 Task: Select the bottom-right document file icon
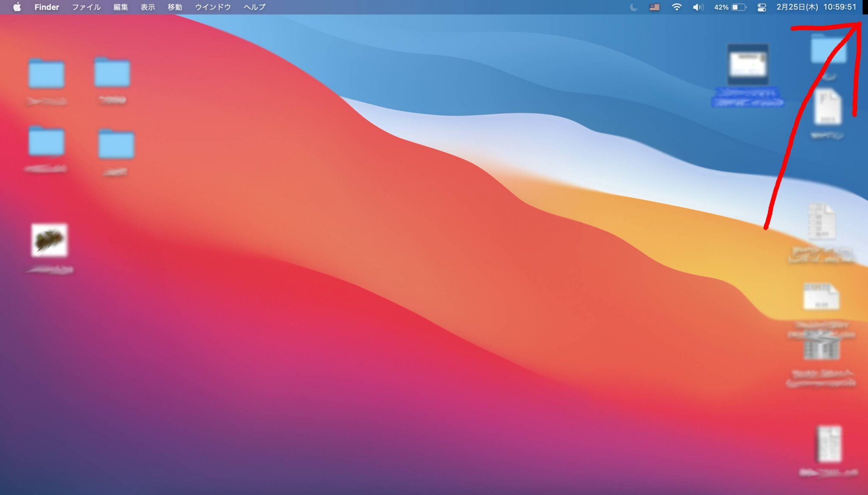tap(829, 444)
